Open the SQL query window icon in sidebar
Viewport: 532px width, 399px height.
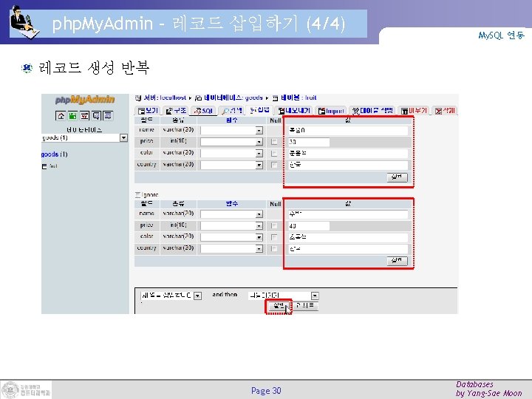click(84, 116)
